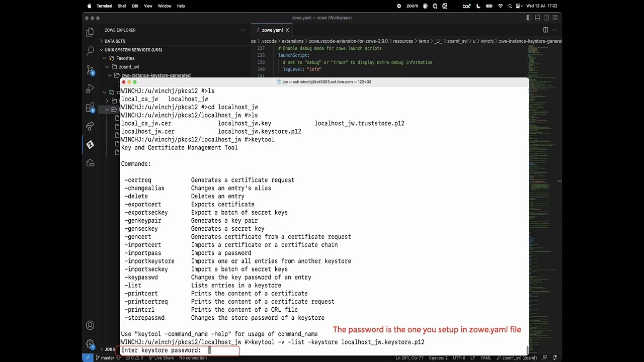Open the Source Control view with badge

pos(90,70)
